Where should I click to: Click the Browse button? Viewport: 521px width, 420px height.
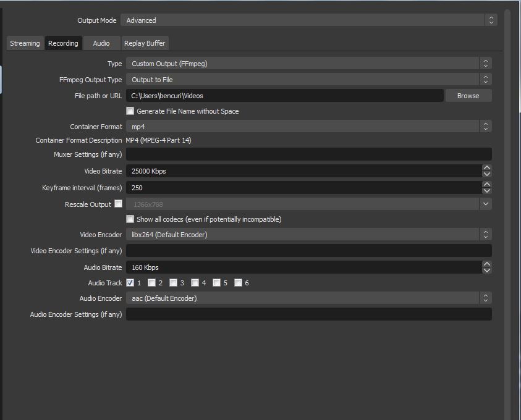pos(468,96)
